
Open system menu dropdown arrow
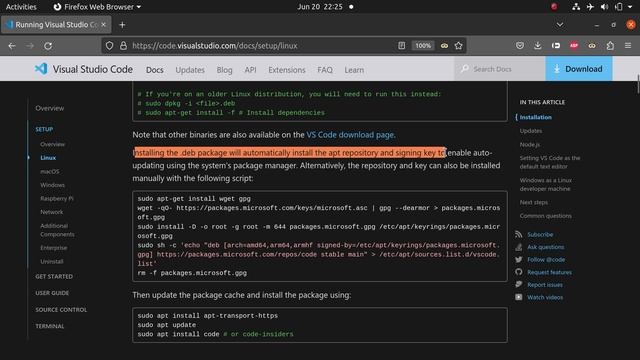pos(631,7)
